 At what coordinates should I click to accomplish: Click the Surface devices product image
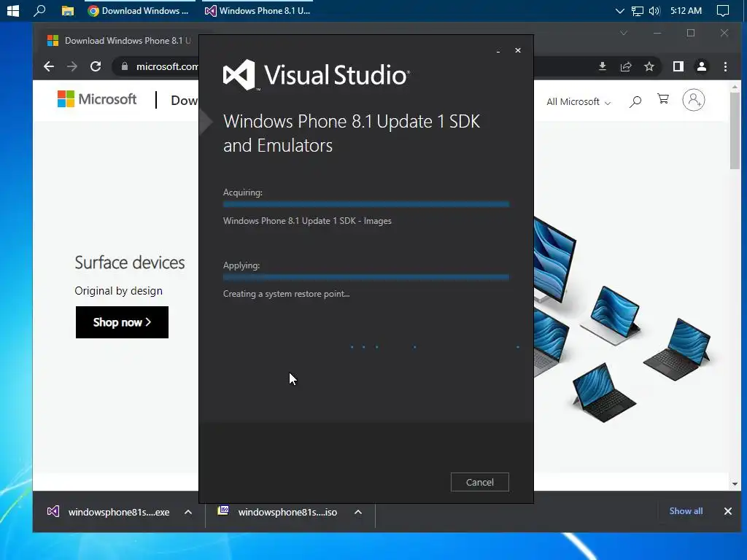(623, 320)
